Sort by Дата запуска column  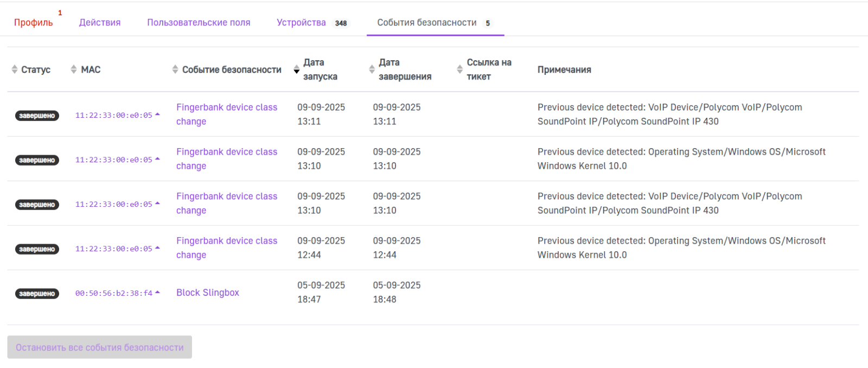point(316,69)
